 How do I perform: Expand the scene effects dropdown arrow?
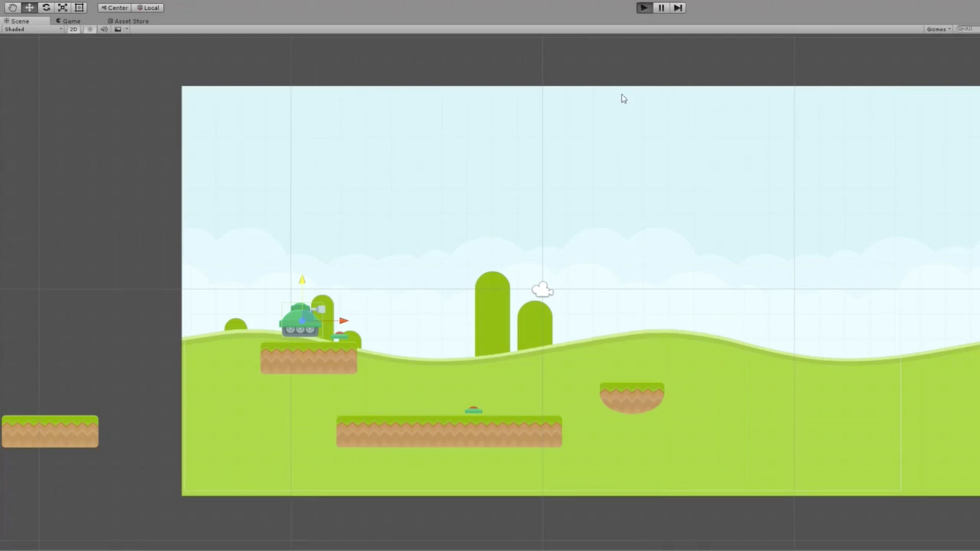coord(127,29)
